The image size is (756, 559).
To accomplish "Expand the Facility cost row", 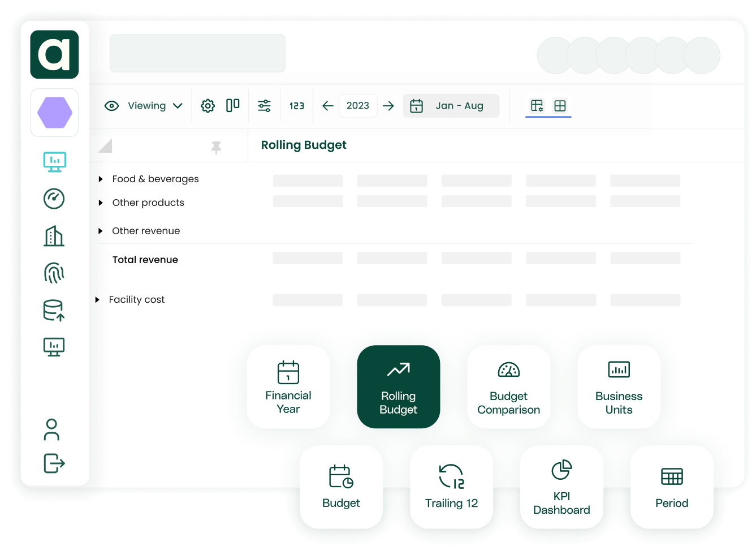I will pos(97,300).
